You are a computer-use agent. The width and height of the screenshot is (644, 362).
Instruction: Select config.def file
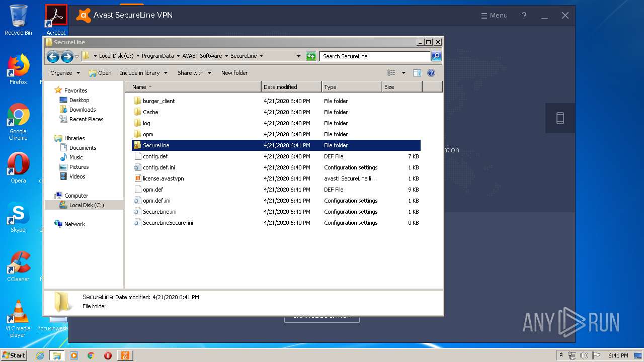(276, 156)
